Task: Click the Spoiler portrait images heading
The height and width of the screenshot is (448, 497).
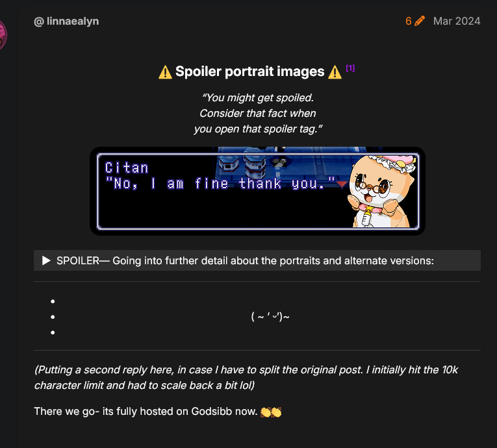Action: pyautogui.click(x=249, y=71)
